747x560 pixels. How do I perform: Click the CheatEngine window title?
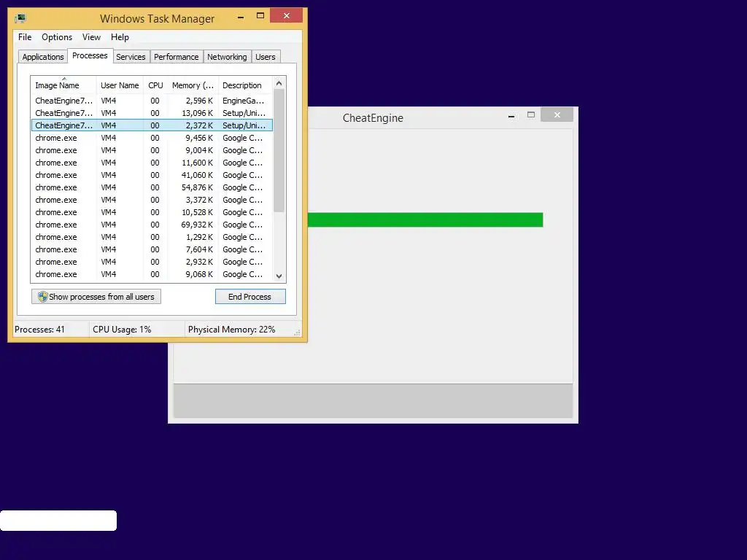[x=373, y=118]
